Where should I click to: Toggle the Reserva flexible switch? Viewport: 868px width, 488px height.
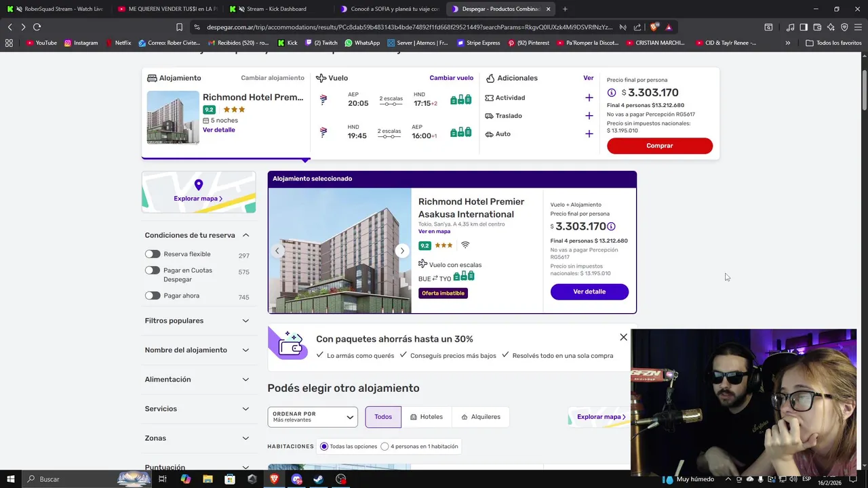tap(153, 254)
